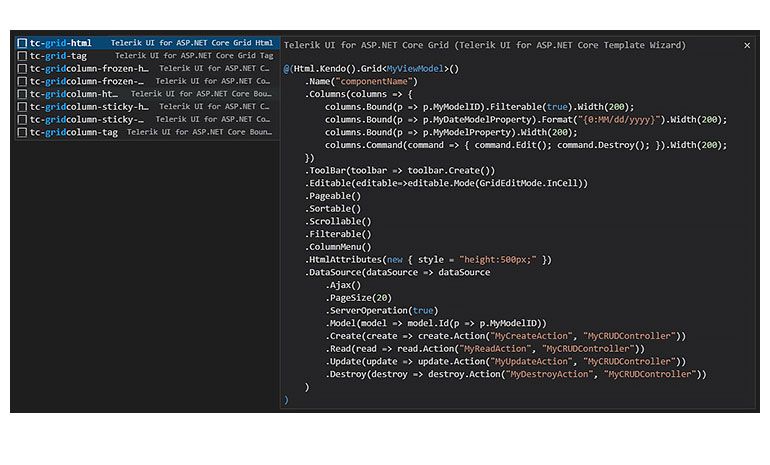770x465 pixels.
Task: Click the snippet icon beside tc-gridcolumn-ht…
Action: pos(22,94)
